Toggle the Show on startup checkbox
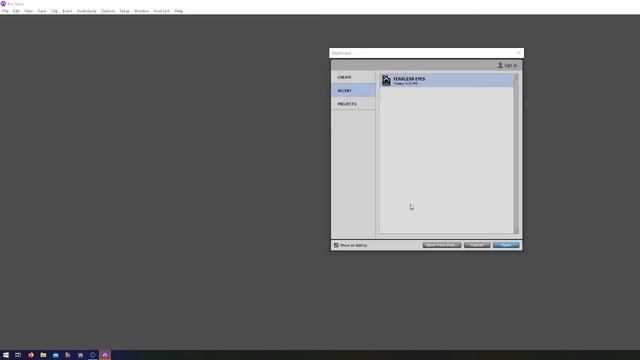Viewport: 640px width, 360px height. point(336,245)
